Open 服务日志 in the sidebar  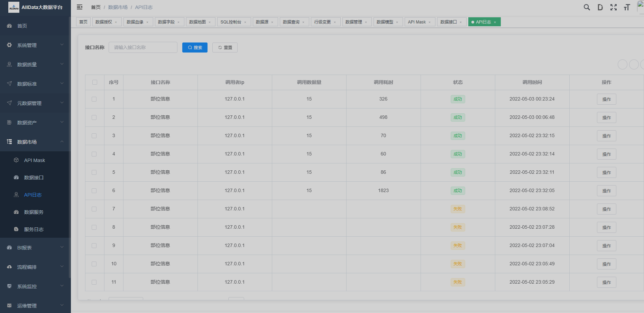[x=34, y=229]
